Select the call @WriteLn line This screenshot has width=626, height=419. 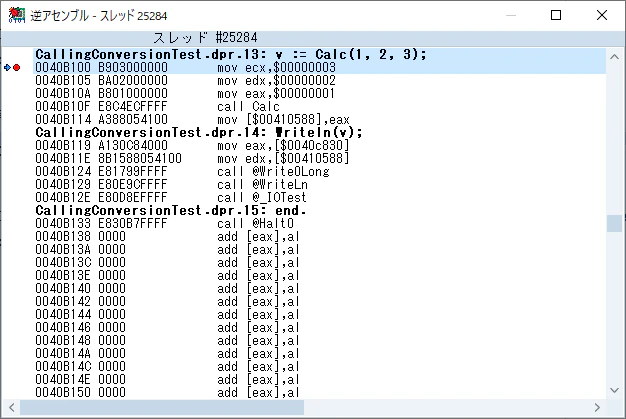click(319, 184)
